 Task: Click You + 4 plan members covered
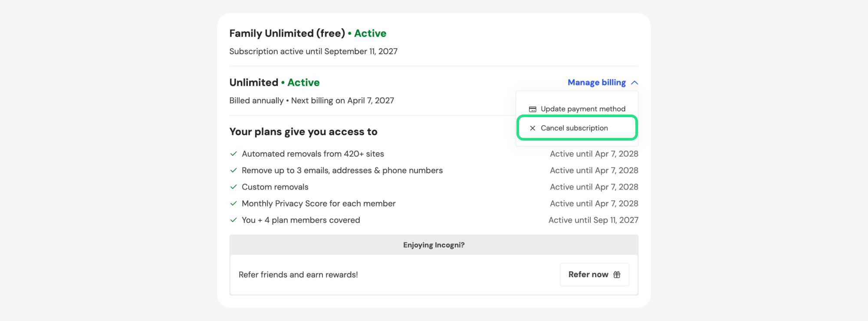(301, 220)
